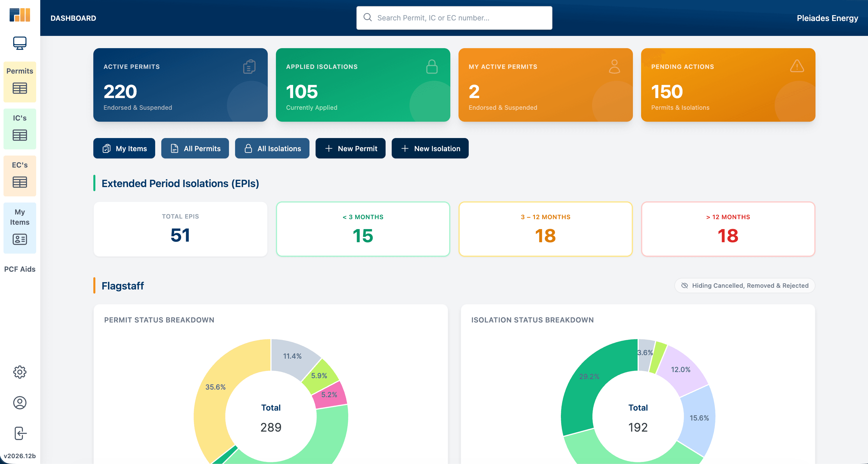The width and height of the screenshot is (868, 464).
Task: Click the New Permit button
Action: pos(350,148)
